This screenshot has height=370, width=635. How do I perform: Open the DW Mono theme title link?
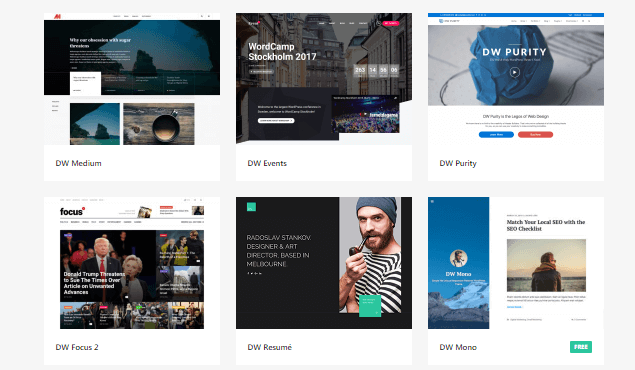pyautogui.click(x=458, y=347)
